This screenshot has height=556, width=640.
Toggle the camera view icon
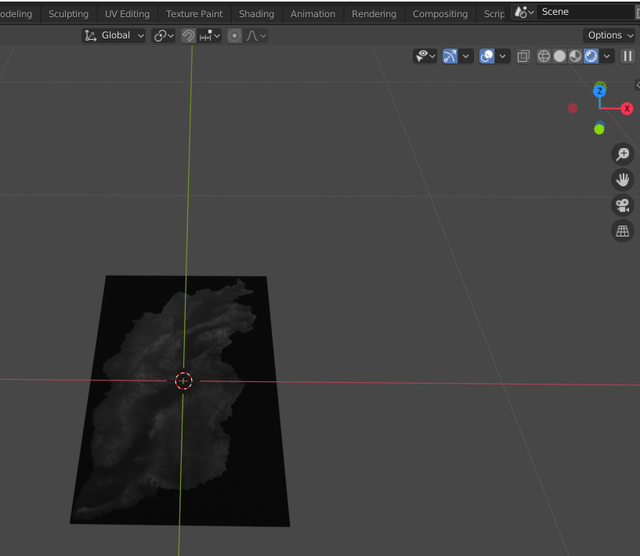point(622,206)
